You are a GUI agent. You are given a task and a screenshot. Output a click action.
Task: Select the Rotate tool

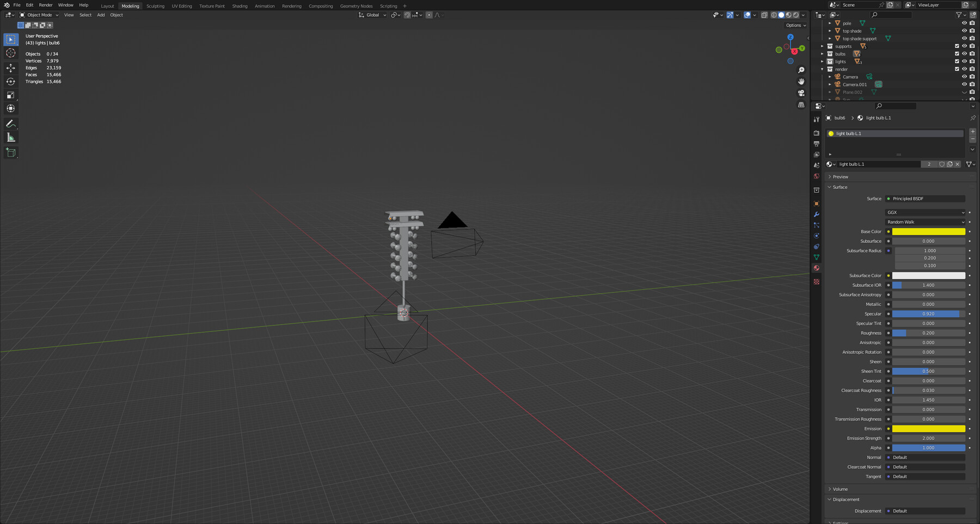click(x=11, y=81)
